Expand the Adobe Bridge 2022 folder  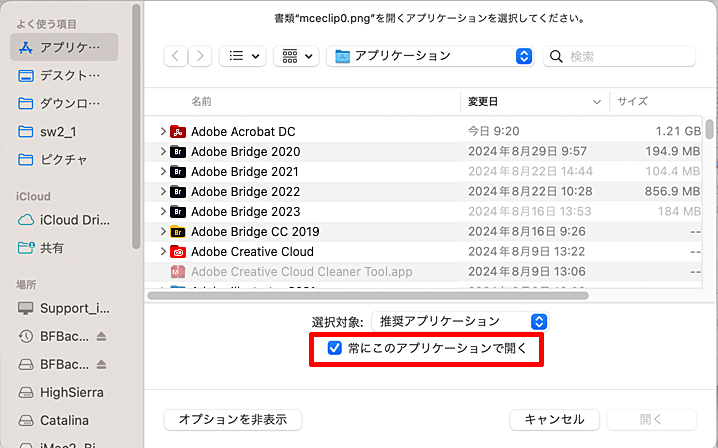point(163,191)
